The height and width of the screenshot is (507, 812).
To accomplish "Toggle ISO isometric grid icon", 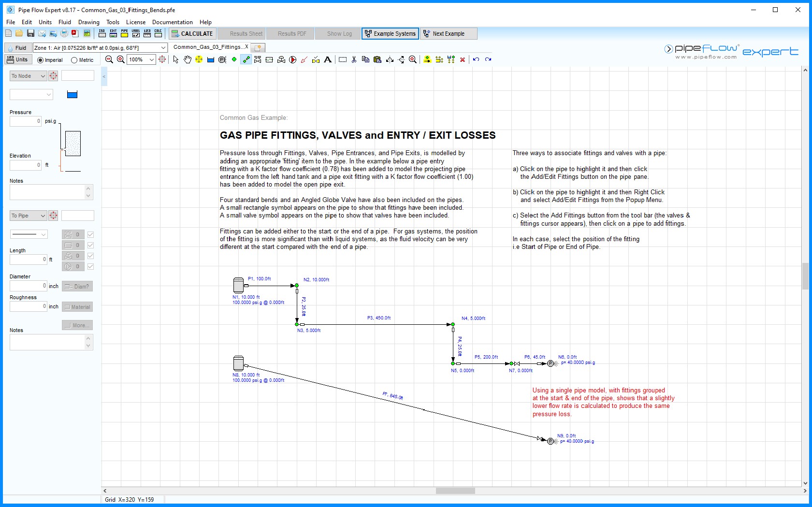I will 102,33.
